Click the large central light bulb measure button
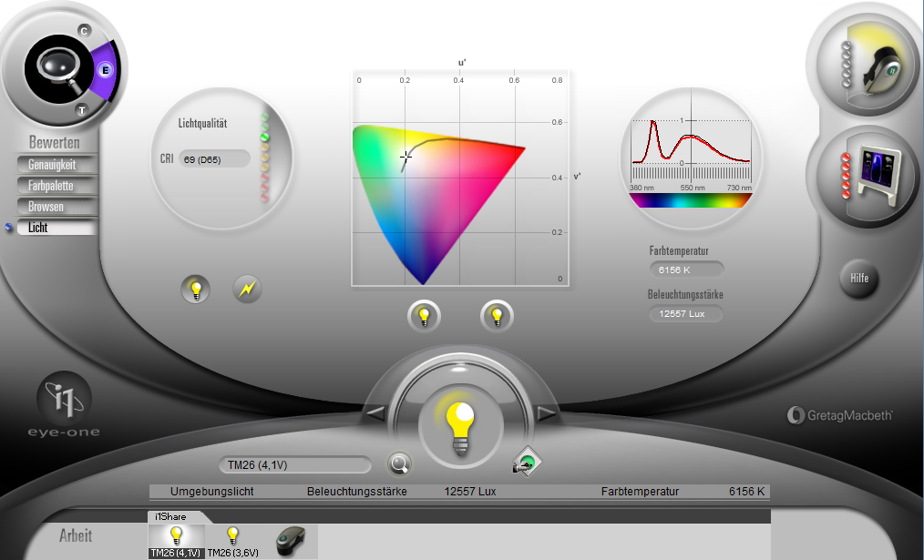The image size is (924, 560). 461,426
